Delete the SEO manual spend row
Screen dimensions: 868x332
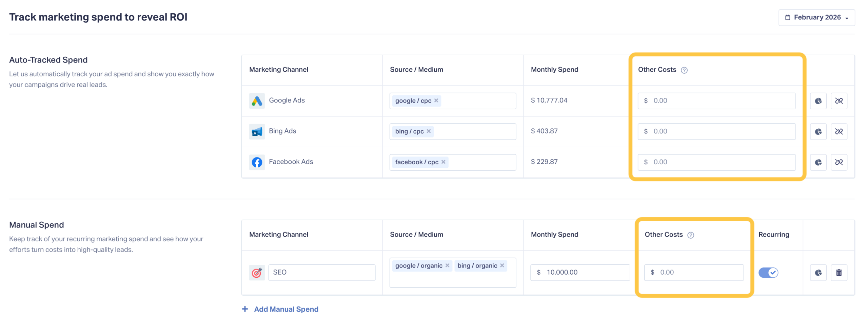coord(838,273)
